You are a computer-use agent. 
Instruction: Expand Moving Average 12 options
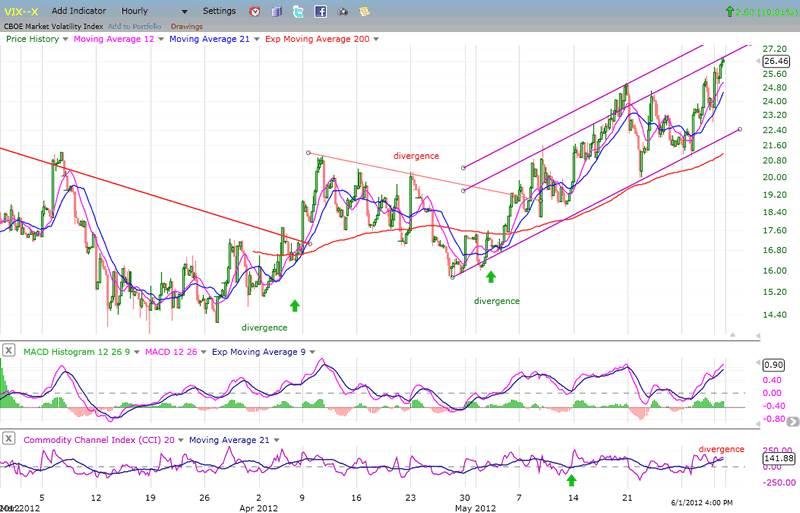[159, 38]
